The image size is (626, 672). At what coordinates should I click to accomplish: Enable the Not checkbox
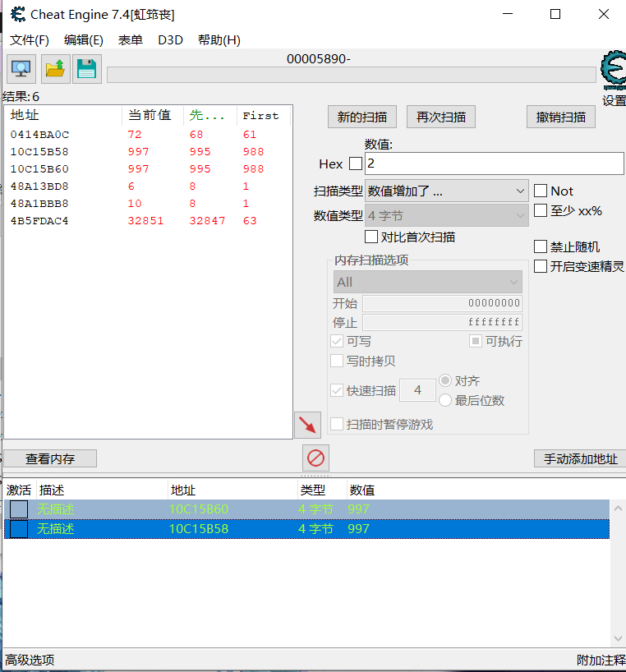click(x=541, y=191)
